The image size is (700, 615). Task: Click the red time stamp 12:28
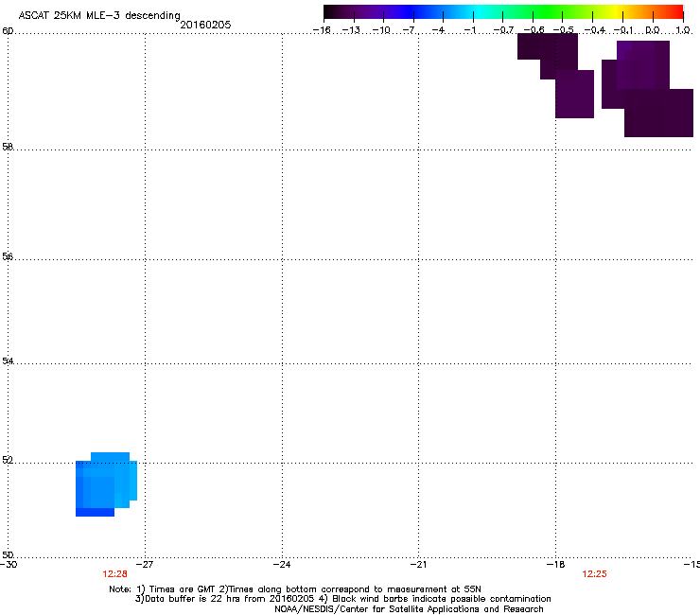point(114,574)
